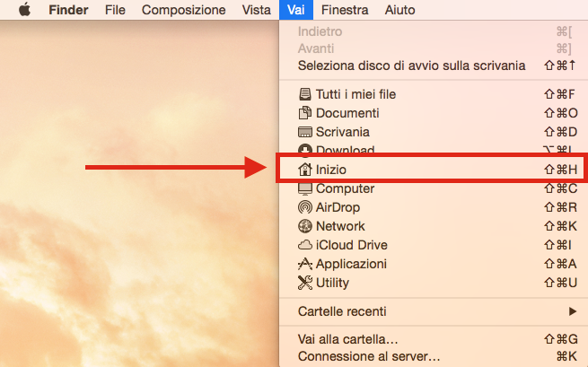
Task: Click the Network globe icon
Action: (305, 226)
